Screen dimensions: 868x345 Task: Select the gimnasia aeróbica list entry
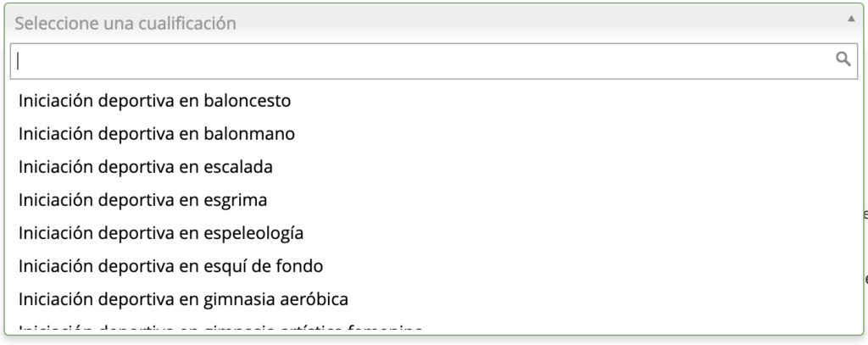pos(183,298)
